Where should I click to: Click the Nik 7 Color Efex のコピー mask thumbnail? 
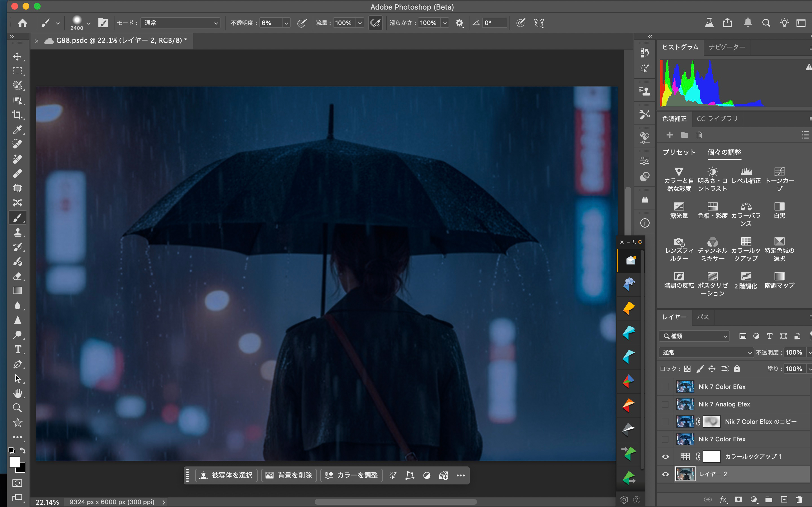pos(711,421)
